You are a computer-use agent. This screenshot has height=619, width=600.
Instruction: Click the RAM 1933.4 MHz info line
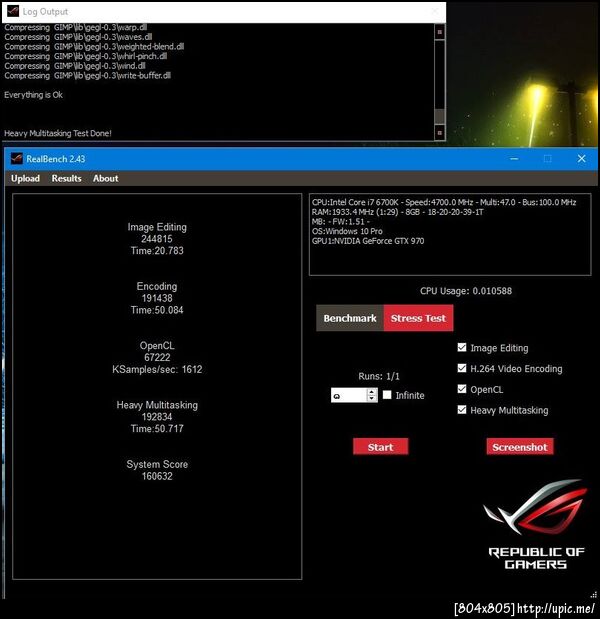click(398, 212)
